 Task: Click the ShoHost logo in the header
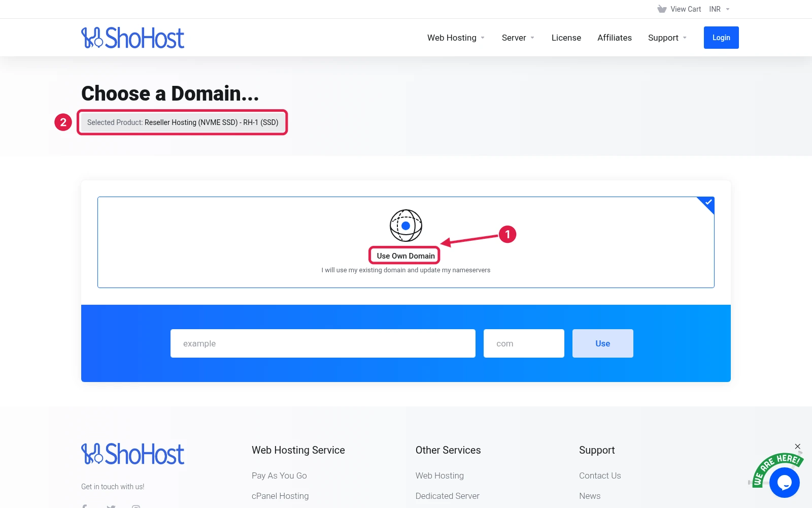click(133, 38)
